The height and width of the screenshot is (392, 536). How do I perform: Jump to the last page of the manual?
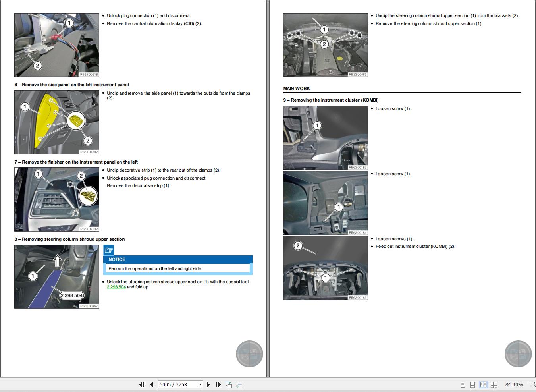pos(218,384)
